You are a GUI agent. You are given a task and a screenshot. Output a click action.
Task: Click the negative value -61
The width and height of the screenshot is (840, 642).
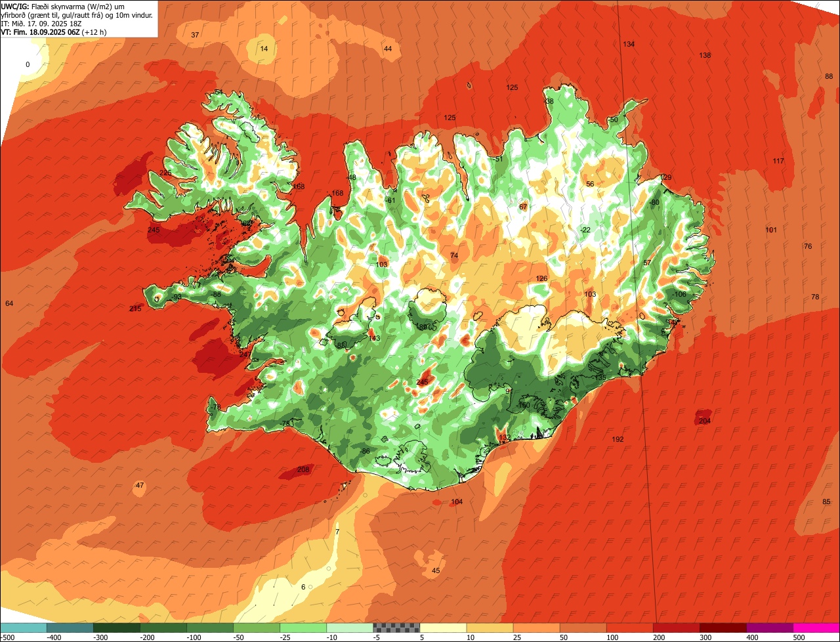coord(390,201)
